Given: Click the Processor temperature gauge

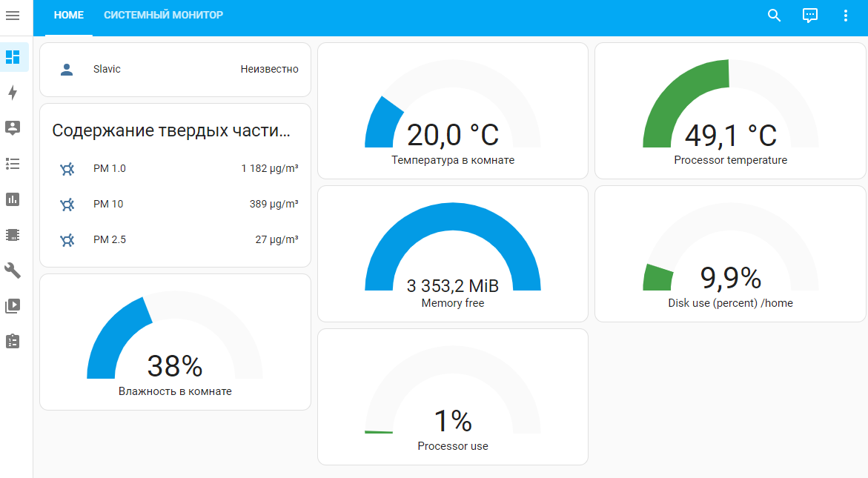Looking at the screenshot, I should click(x=730, y=111).
